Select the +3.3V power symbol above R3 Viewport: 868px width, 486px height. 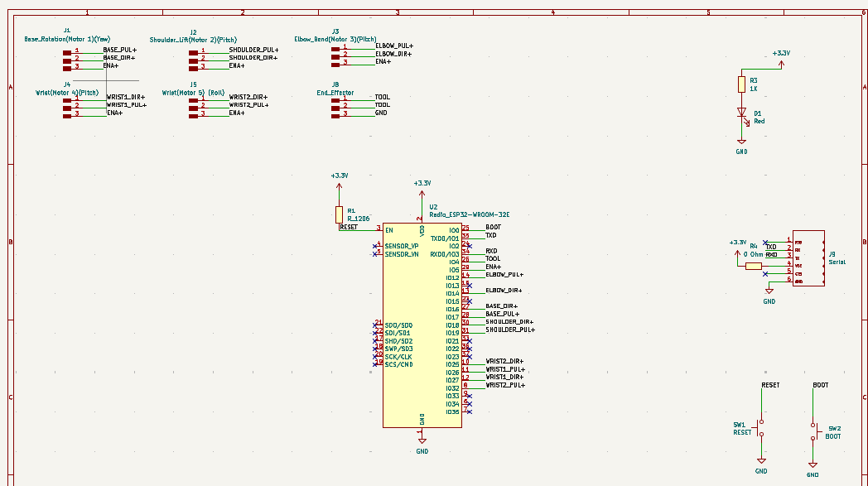781,65
